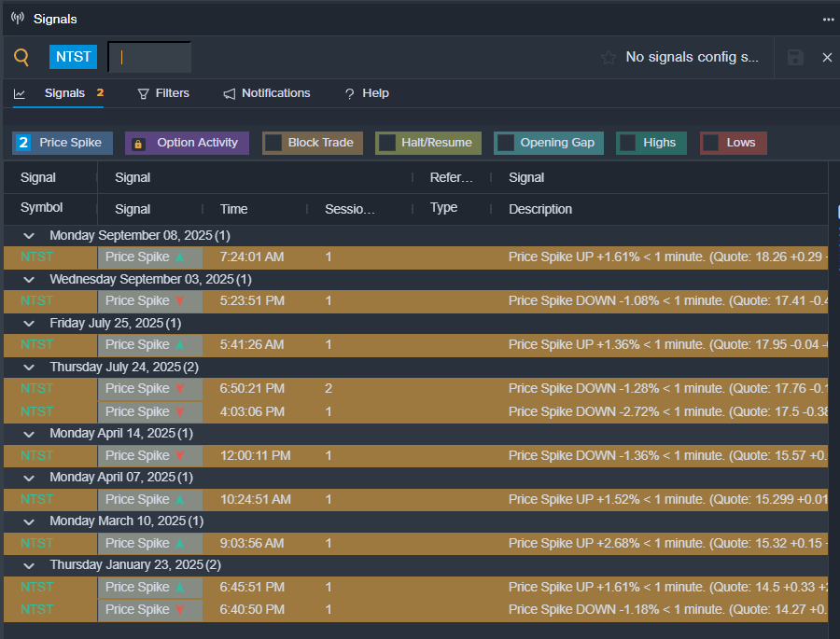The height and width of the screenshot is (639, 840).
Task: Enable the Block Trade signal checkbox
Action: tap(273, 143)
